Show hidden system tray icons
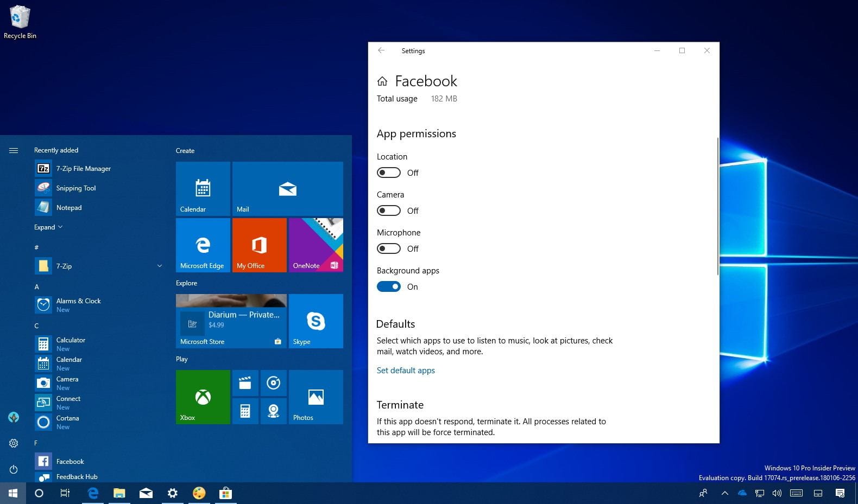The image size is (858, 504). (x=725, y=493)
